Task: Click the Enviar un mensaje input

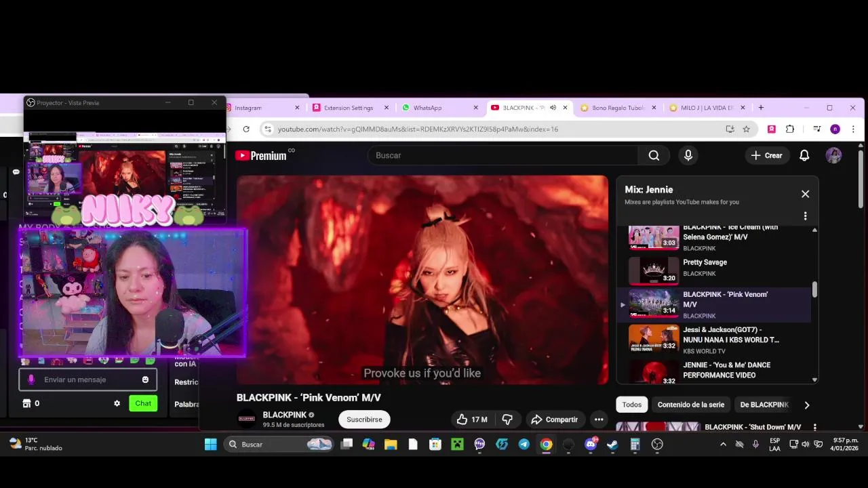Action: [x=88, y=380]
